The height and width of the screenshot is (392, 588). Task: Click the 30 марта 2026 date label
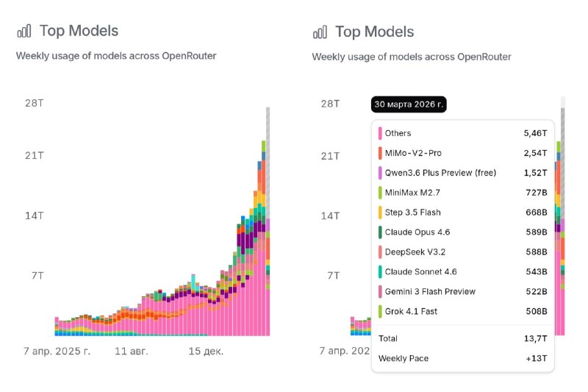[x=408, y=104]
